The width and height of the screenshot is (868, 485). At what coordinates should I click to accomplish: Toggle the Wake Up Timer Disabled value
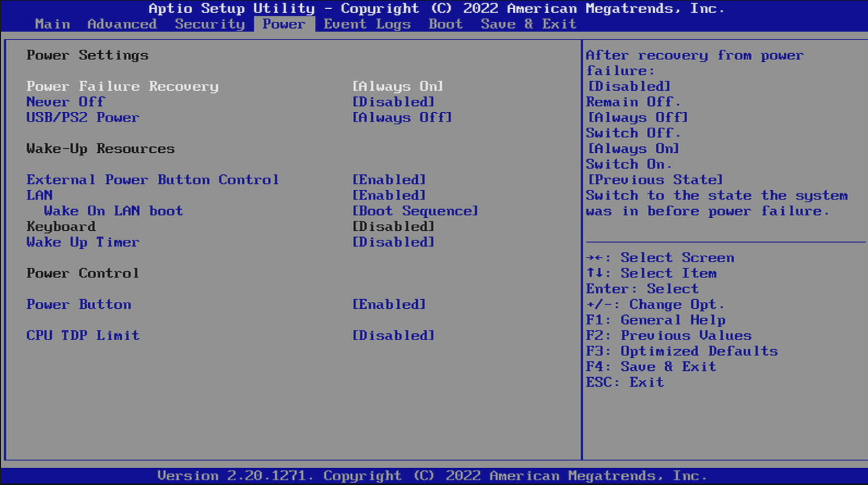393,242
